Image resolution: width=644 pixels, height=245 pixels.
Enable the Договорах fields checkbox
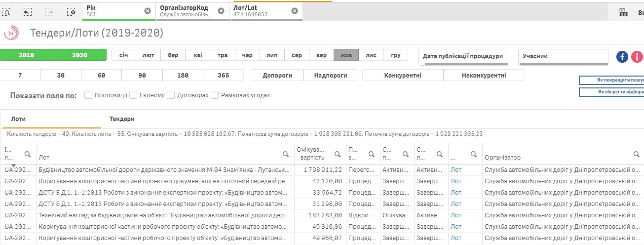pyautogui.click(x=171, y=95)
